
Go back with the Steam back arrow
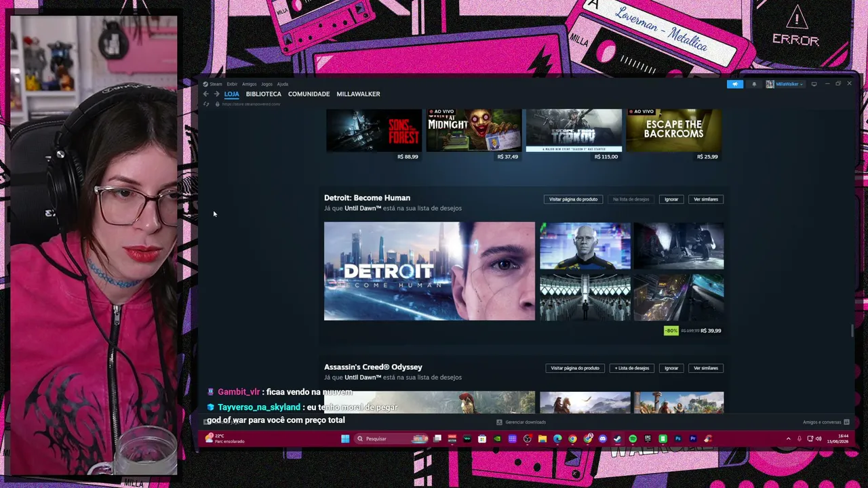206,94
